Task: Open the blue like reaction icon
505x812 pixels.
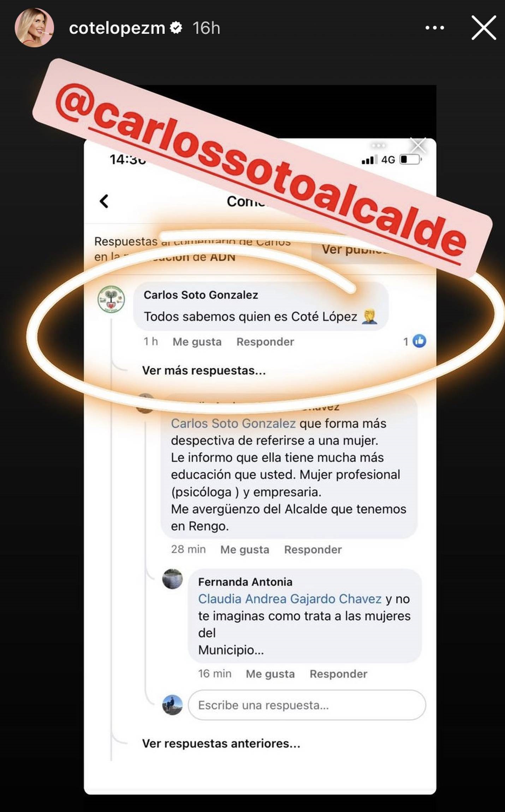Action: 419,341
